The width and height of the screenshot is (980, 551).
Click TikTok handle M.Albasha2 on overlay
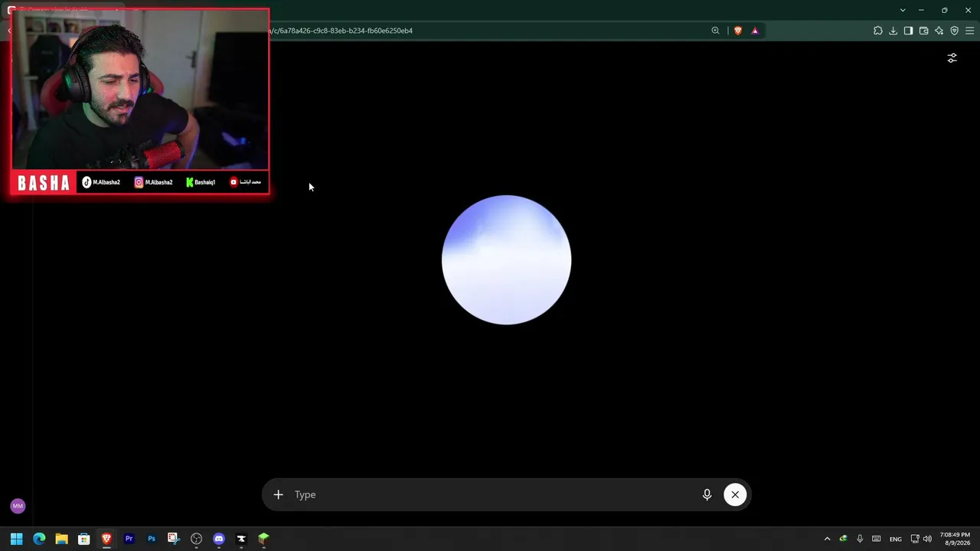pos(101,182)
